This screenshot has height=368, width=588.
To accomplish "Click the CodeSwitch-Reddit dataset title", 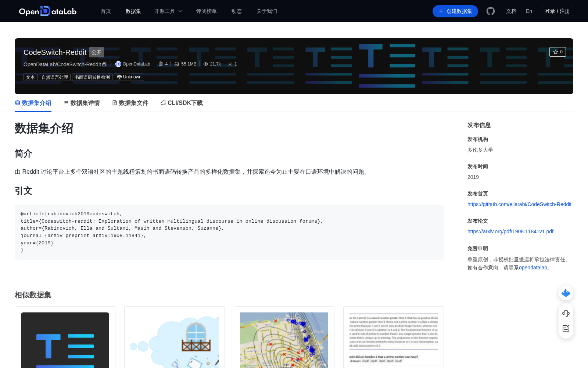I will pyautogui.click(x=55, y=52).
